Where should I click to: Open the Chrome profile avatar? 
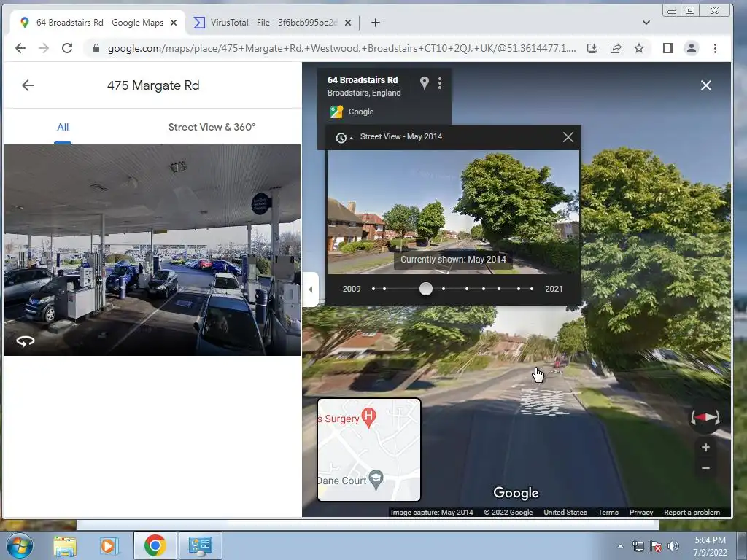pyautogui.click(x=692, y=48)
